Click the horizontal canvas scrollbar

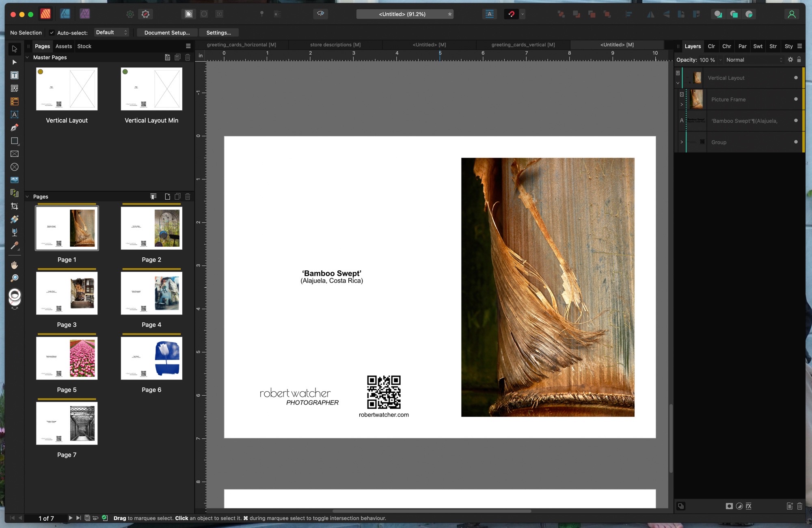[x=432, y=511]
